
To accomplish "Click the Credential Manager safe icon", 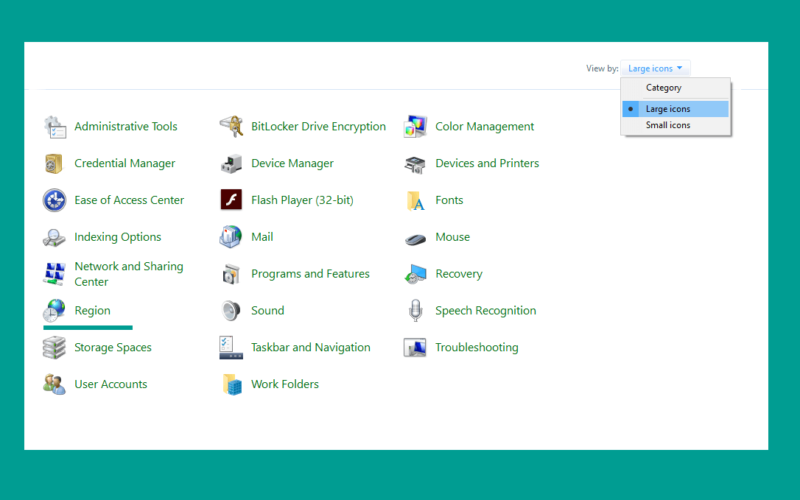I will click(x=54, y=163).
